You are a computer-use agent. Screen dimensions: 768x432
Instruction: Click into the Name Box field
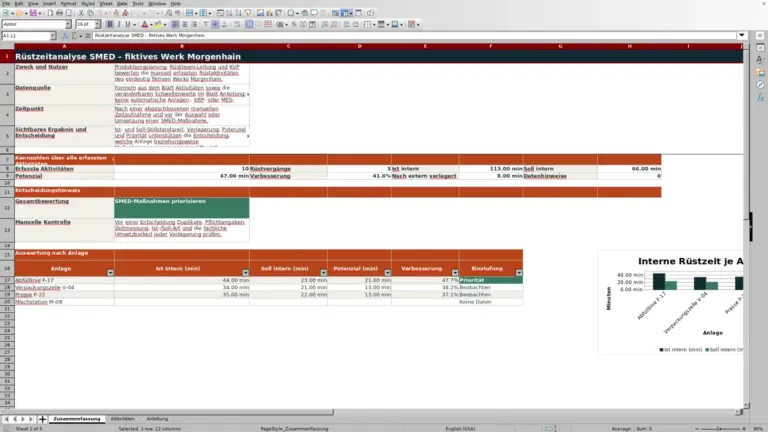click(25, 36)
